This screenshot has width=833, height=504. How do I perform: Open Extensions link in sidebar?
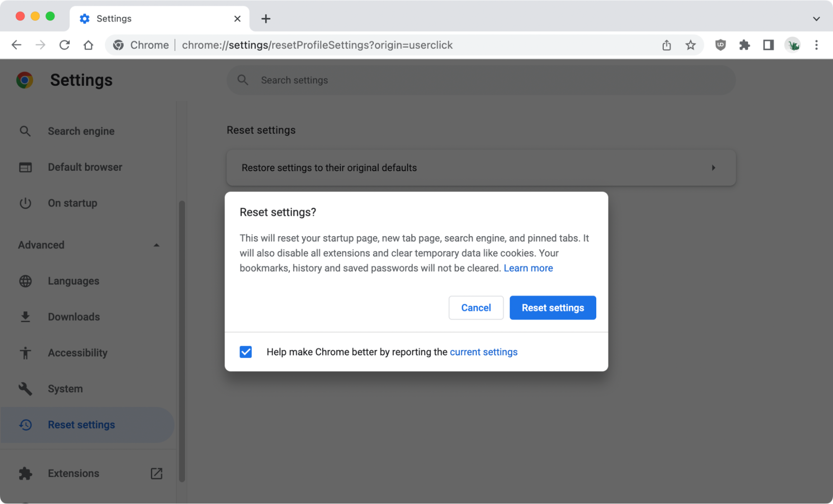pyautogui.click(x=73, y=474)
